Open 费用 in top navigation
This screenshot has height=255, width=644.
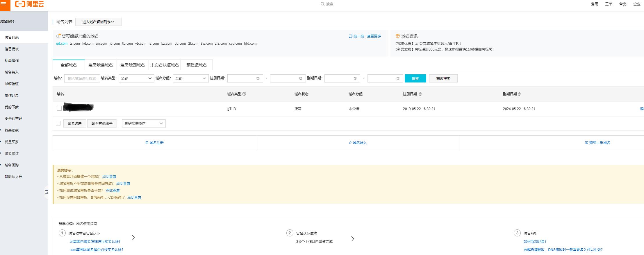pos(595,4)
